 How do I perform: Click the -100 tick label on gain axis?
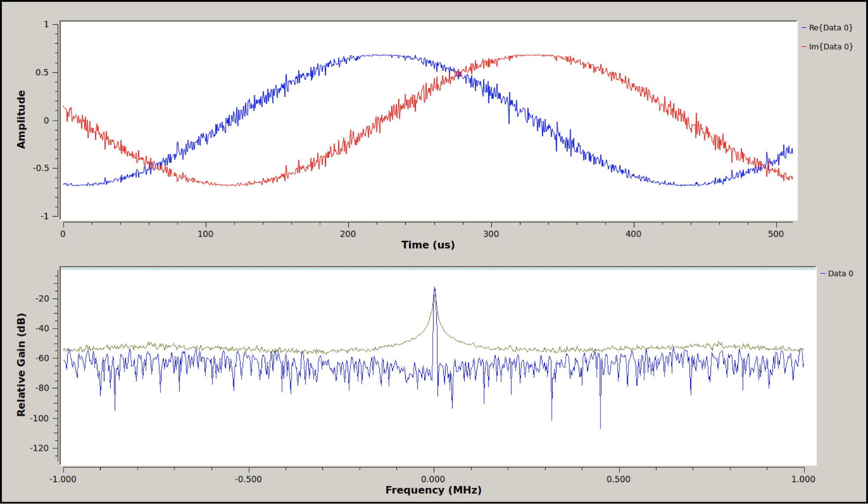pos(40,418)
